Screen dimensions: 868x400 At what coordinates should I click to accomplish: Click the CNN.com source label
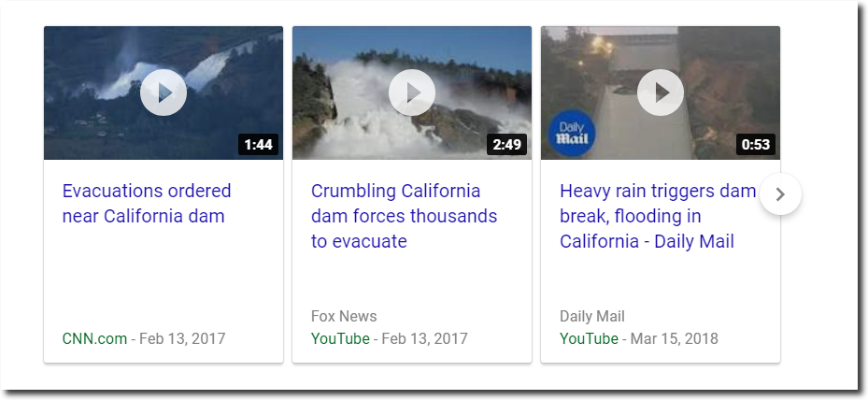[94, 338]
